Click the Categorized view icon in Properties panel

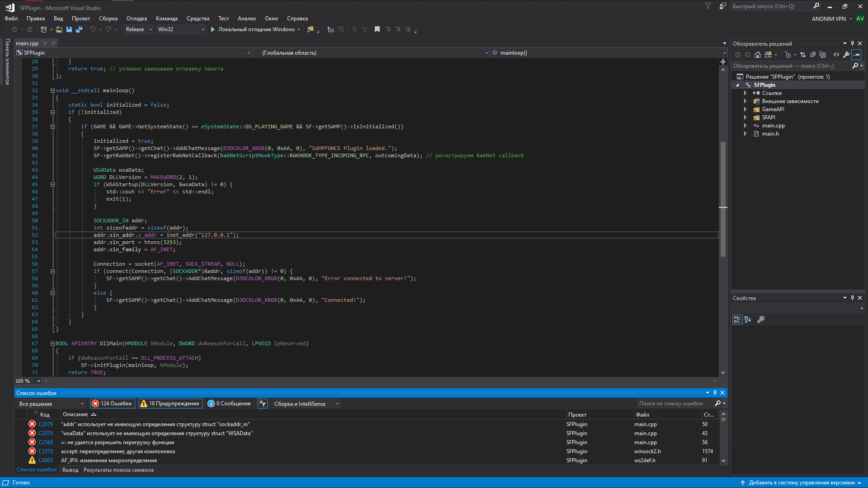pos(737,319)
